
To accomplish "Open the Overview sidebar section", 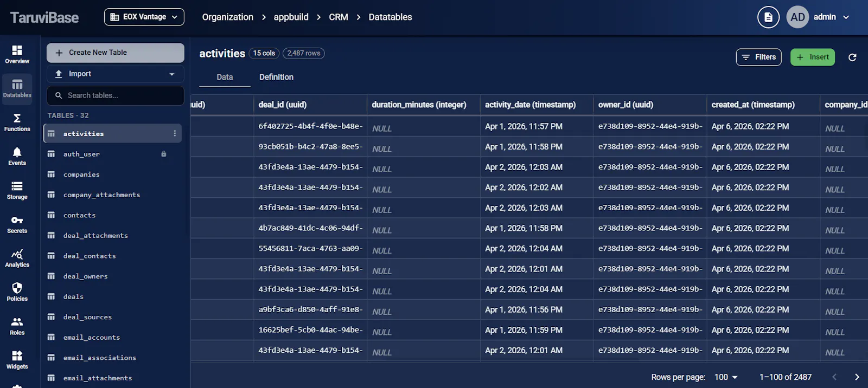I will click(17, 54).
